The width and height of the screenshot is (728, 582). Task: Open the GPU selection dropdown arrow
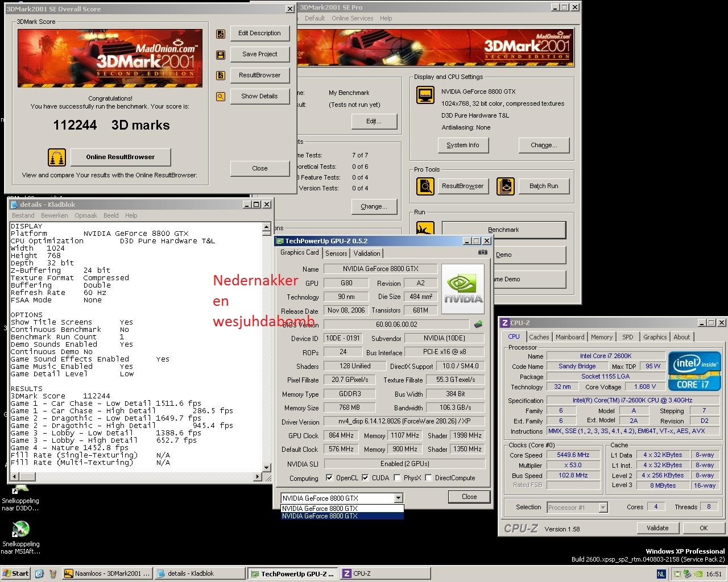(x=398, y=498)
